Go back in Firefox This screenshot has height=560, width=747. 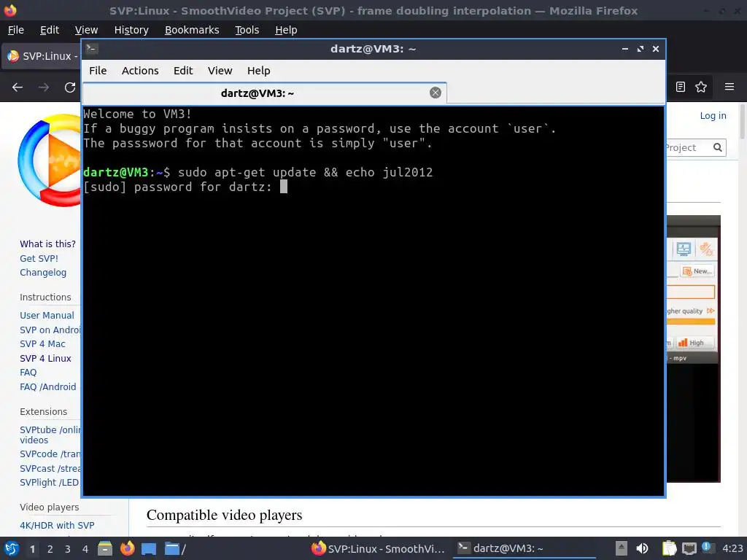[18, 87]
